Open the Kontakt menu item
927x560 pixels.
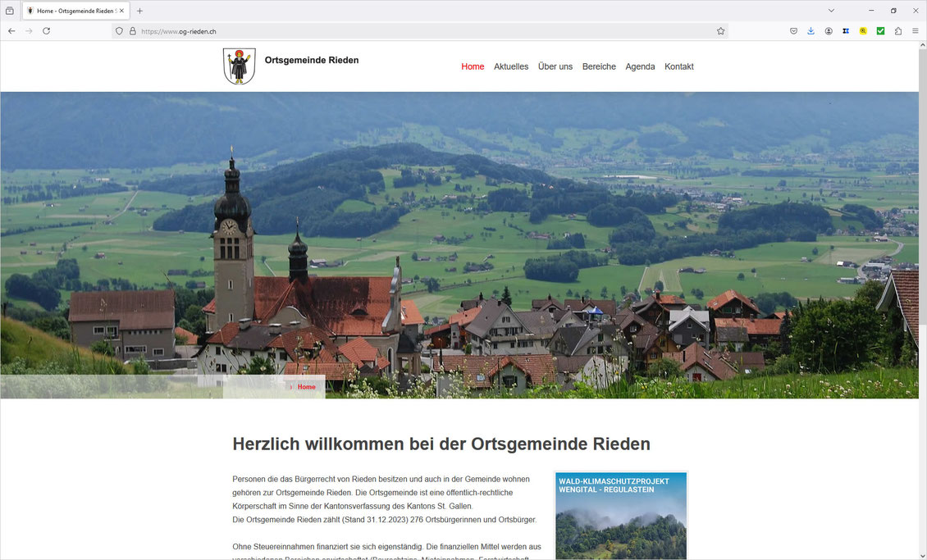click(678, 66)
